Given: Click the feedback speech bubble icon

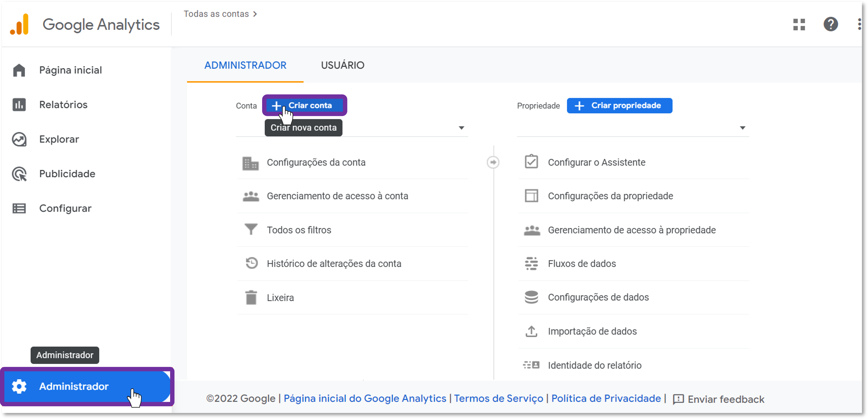Looking at the screenshot, I should coord(678,400).
